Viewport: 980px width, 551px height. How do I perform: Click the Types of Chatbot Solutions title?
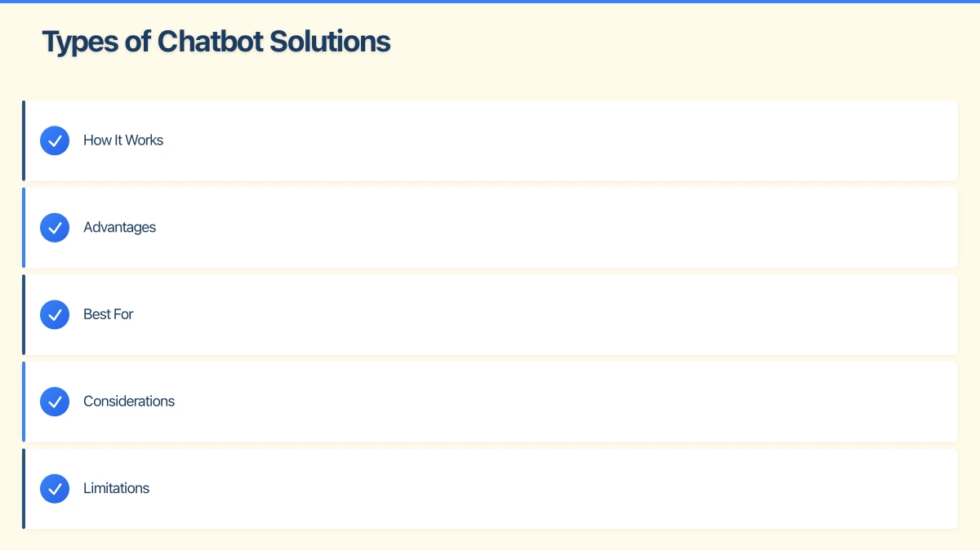pyautogui.click(x=216, y=41)
